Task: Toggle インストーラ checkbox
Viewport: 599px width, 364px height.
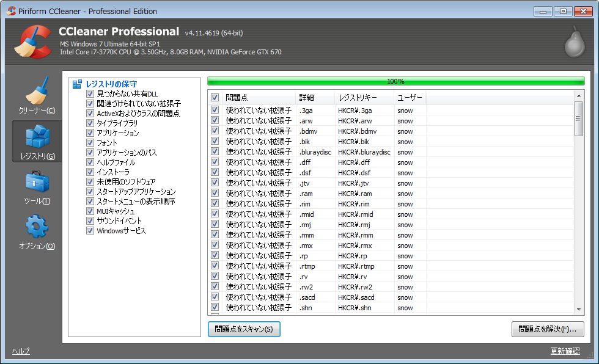Action: [x=90, y=172]
